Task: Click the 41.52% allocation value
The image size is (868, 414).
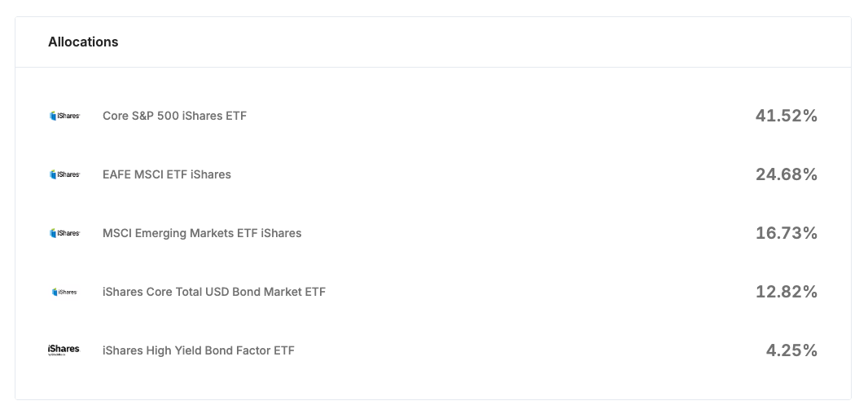Action: pos(786,116)
